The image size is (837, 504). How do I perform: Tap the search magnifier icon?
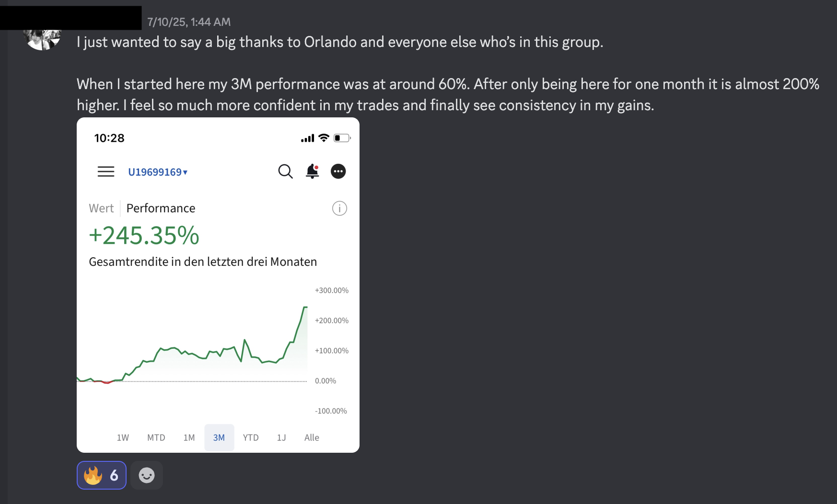(x=285, y=171)
